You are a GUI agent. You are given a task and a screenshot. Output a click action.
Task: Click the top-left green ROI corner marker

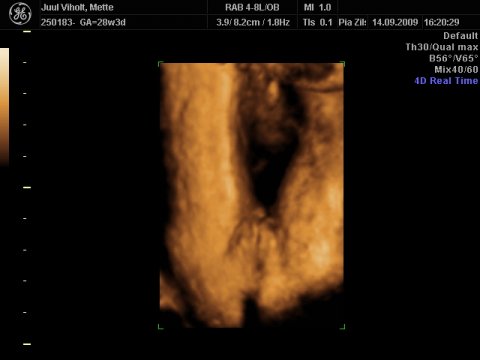160,63
